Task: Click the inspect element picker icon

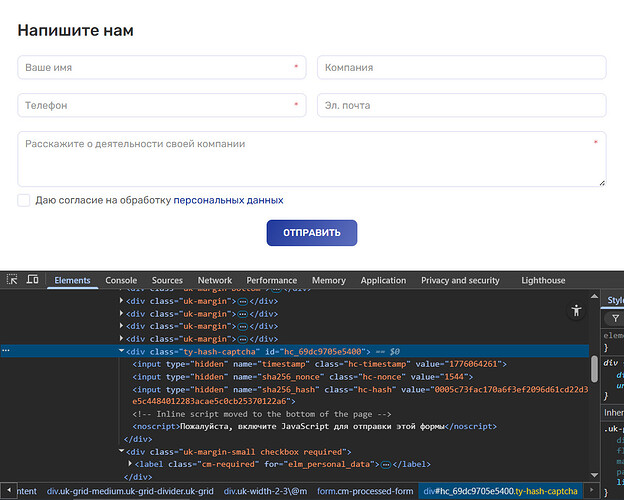Action: point(13,281)
